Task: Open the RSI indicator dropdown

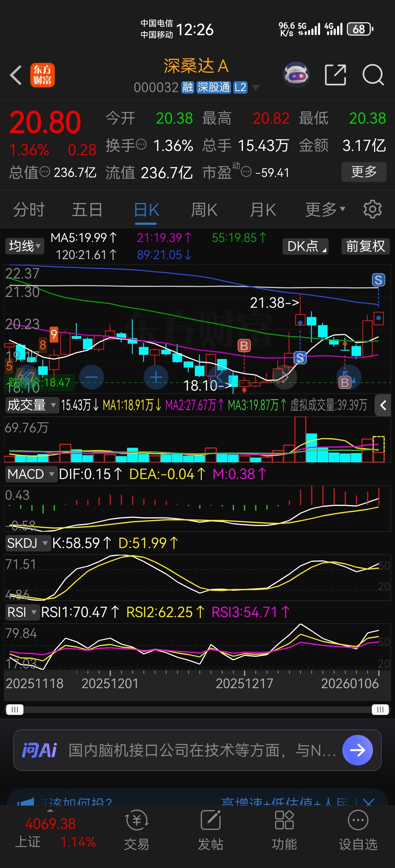Action: pyautogui.click(x=22, y=612)
